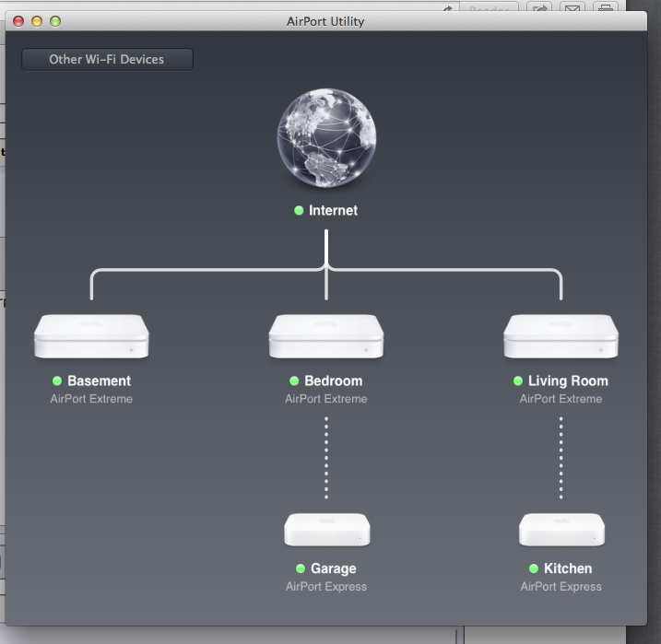Click the Living Room device name
This screenshot has height=644, width=661.
point(568,381)
